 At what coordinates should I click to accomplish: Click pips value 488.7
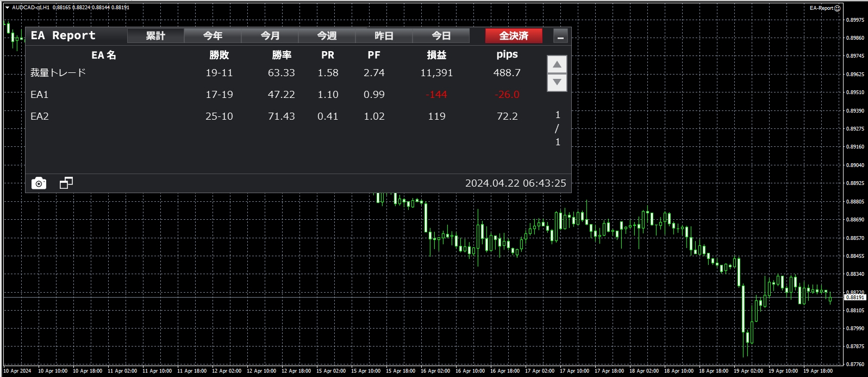(x=507, y=73)
